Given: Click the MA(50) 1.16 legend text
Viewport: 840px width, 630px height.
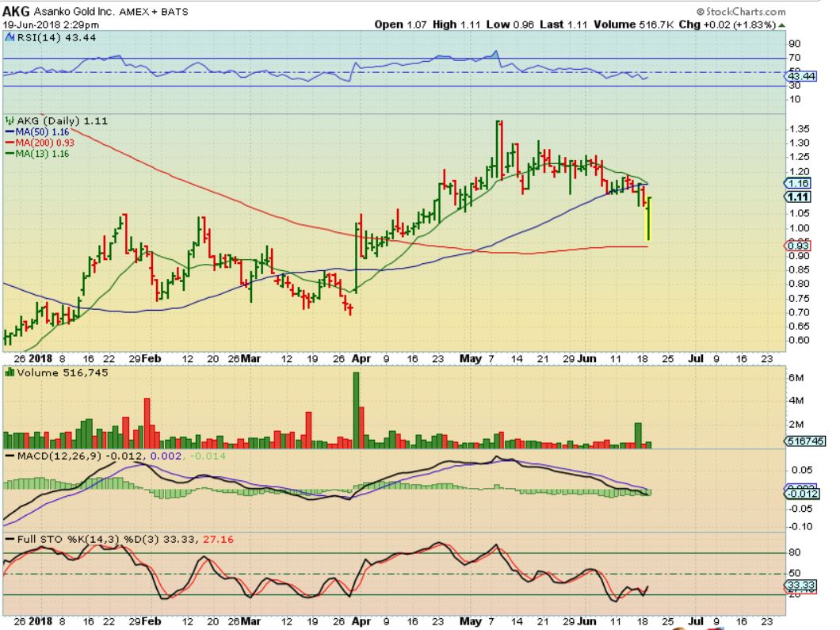Looking at the screenshot, I should click(42, 132).
